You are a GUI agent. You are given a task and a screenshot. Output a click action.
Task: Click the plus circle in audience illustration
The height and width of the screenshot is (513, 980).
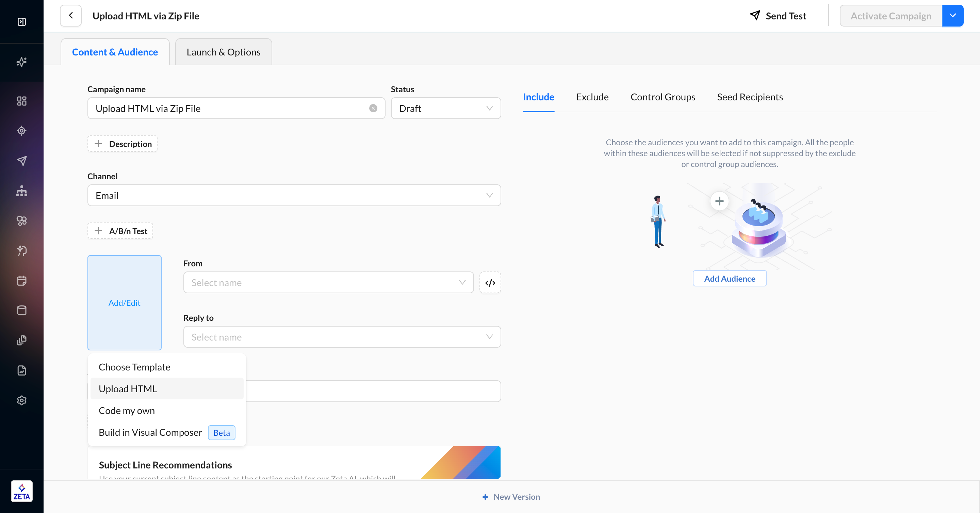pos(719,201)
